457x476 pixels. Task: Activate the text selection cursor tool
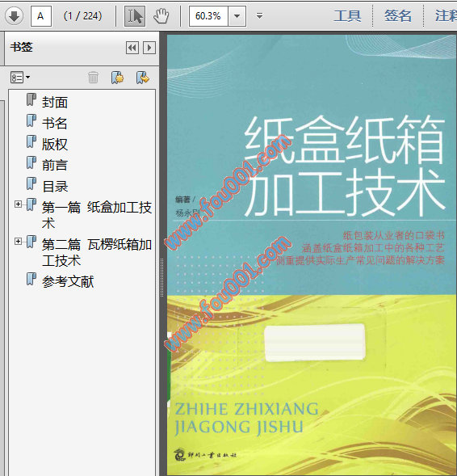coord(135,16)
